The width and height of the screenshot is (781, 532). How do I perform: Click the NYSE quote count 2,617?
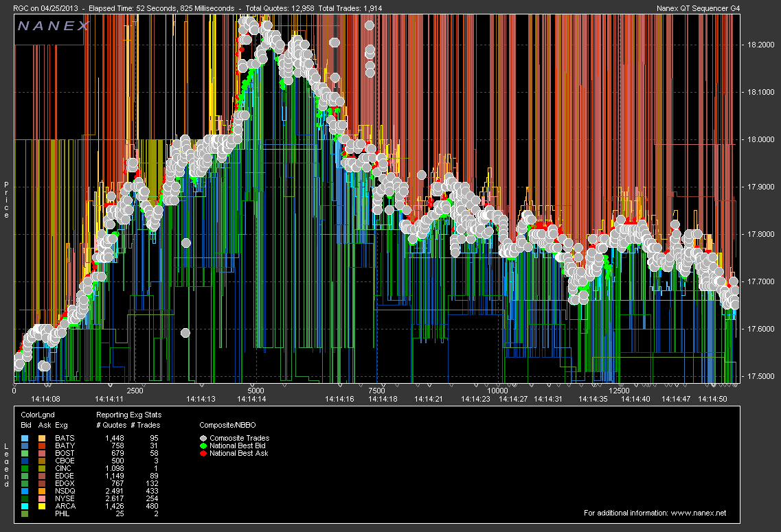(x=115, y=498)
